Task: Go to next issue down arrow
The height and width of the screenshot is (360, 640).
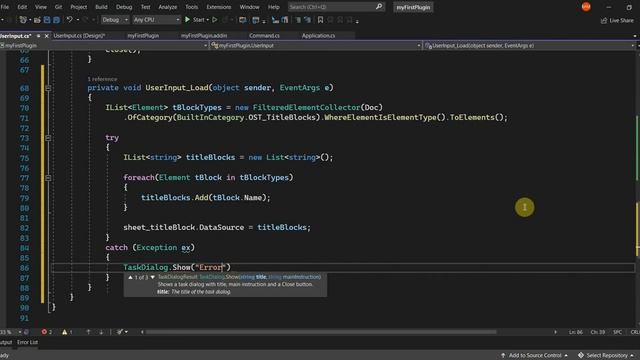Action: 101,332
